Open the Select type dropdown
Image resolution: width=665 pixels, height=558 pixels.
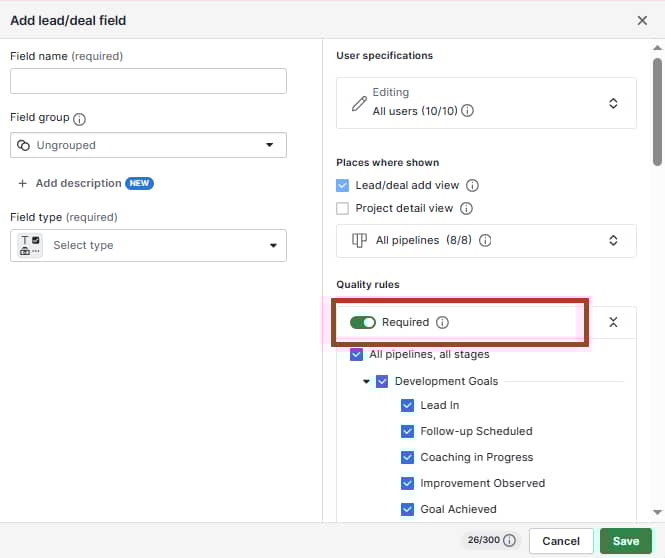[x=148, y=246]
